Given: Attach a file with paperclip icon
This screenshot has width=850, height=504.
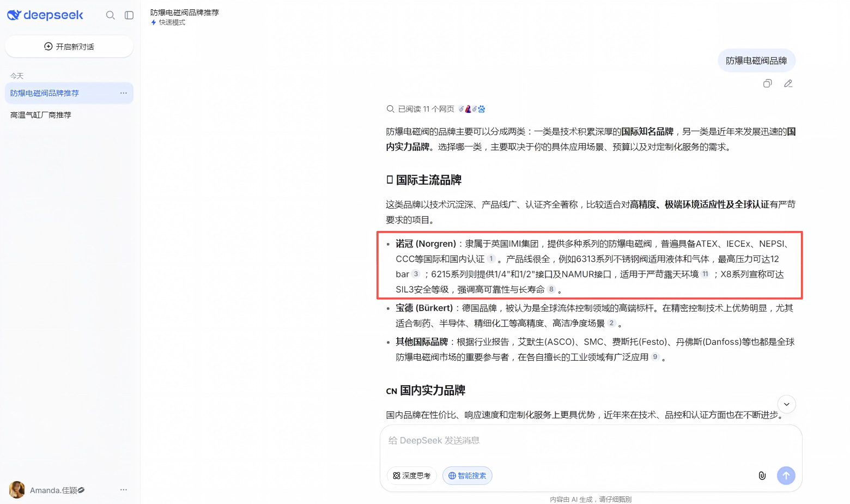Looking at the screenshot, I should click(x=762, y=476).
